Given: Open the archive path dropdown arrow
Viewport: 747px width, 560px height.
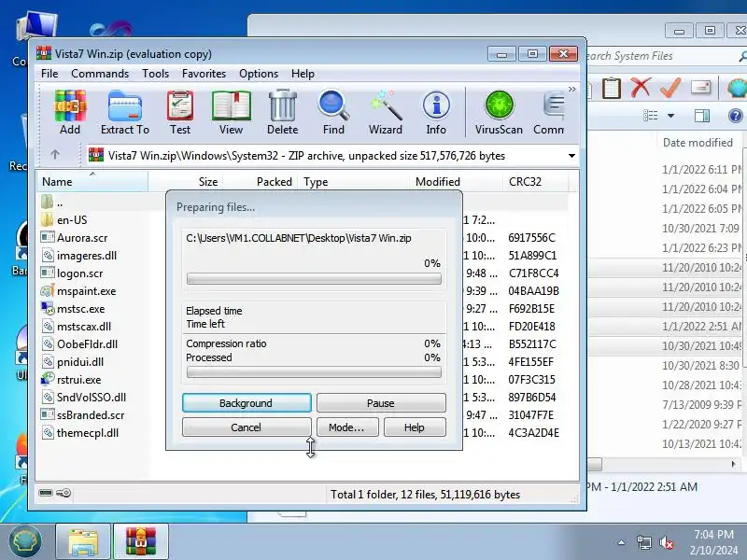Looking at the screenshot, I should pyautogui.click(x=571, y=156).
